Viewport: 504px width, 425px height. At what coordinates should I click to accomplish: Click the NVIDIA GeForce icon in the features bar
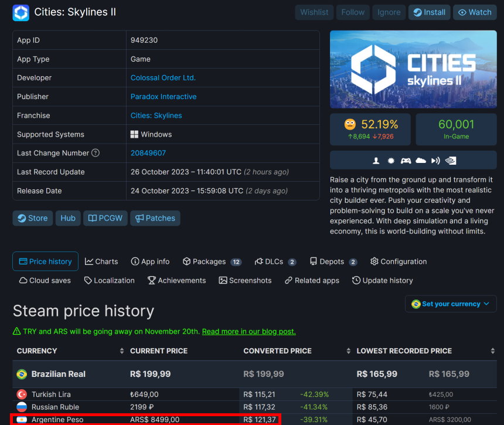pyautogui.click(x=451, y=161)
